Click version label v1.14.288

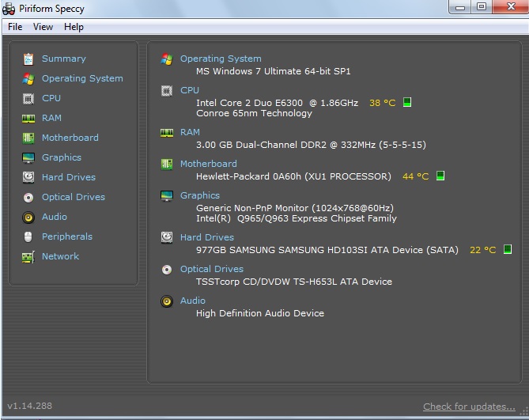pos(30,406)
